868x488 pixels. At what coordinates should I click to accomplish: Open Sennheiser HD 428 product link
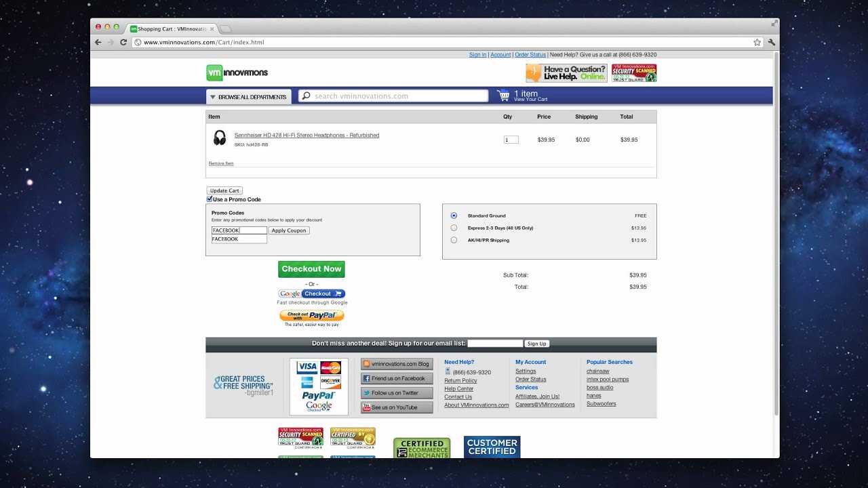pos(307,136)
